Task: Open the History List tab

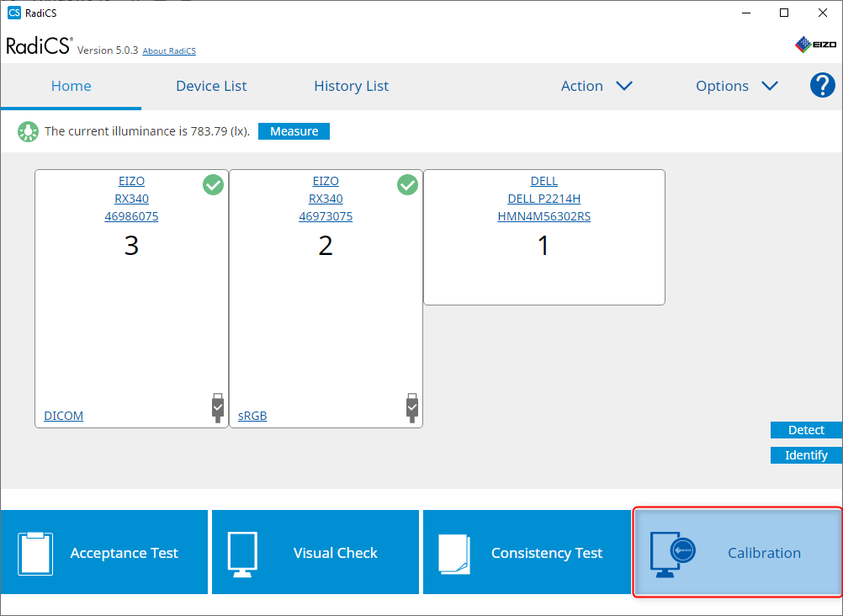Action: 351,86
